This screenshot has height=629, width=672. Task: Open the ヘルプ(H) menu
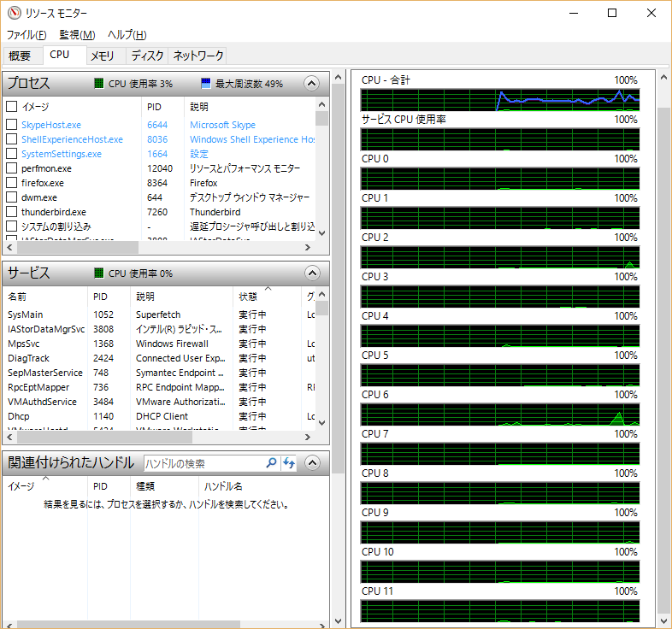[127, 35]
